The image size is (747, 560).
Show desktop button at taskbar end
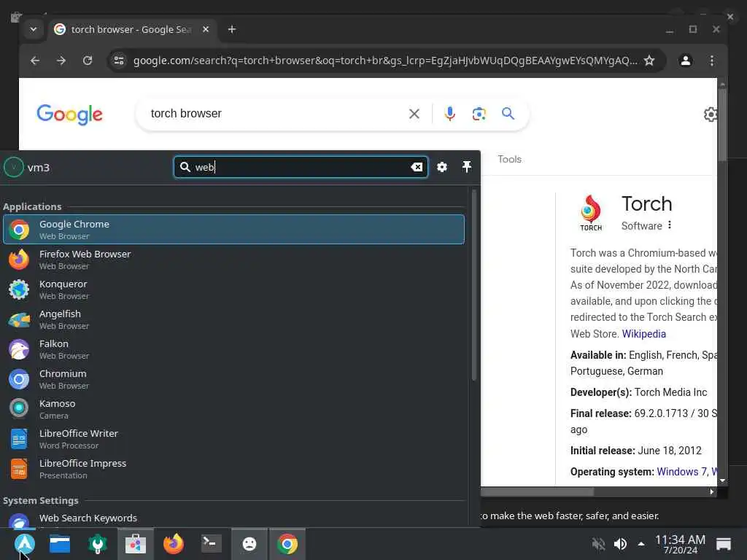(723, 544)
